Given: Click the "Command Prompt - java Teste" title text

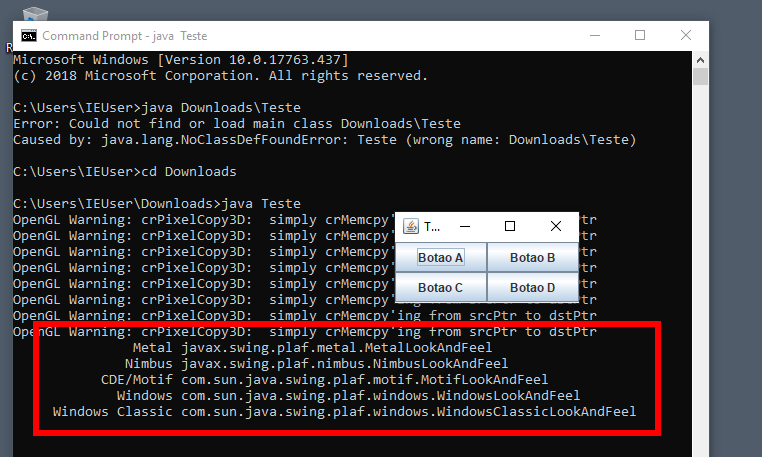Looking at the screenshot, I should [x=124, y=36].
